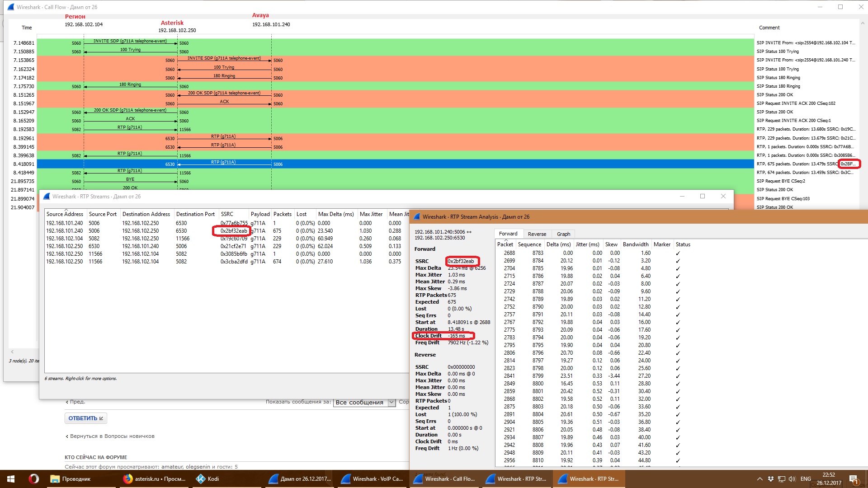Open Wireshark VoIP Calls taskbar window
The width and height of the screenshot is (868, 488).
tap(372, 479)
